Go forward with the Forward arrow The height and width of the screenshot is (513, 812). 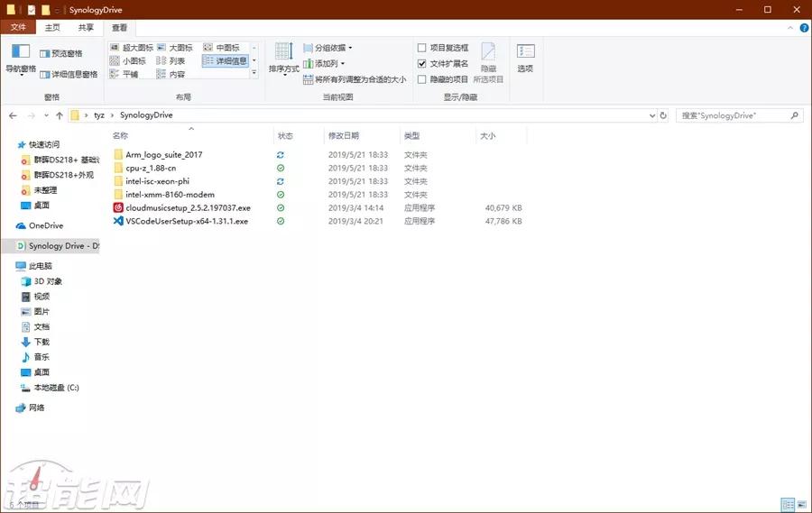(31, 115)
